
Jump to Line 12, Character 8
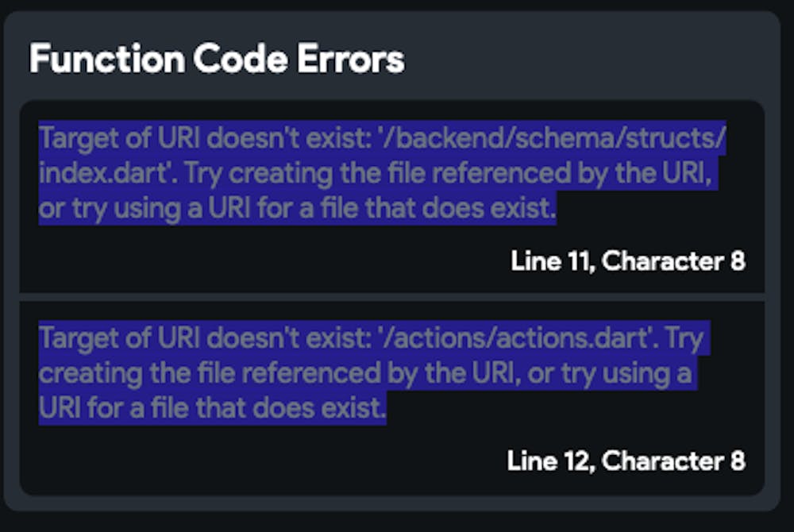(x=626, y=461)
